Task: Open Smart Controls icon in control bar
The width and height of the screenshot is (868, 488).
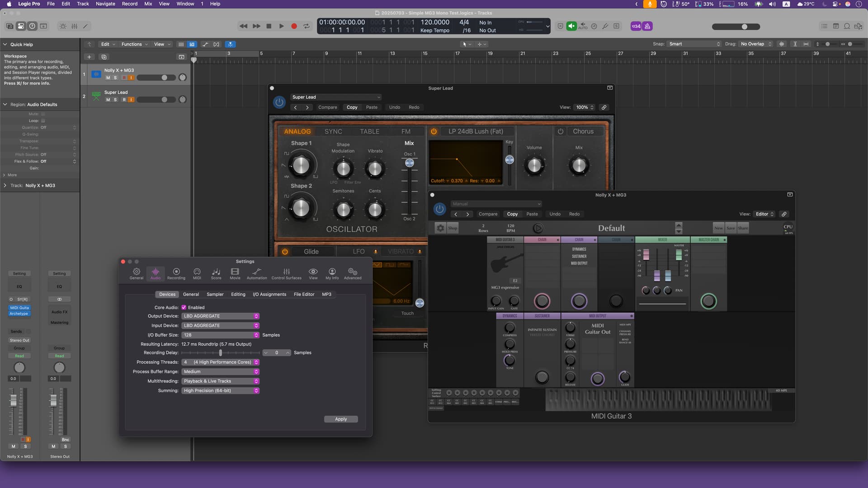Action: (x=63, y=26)
